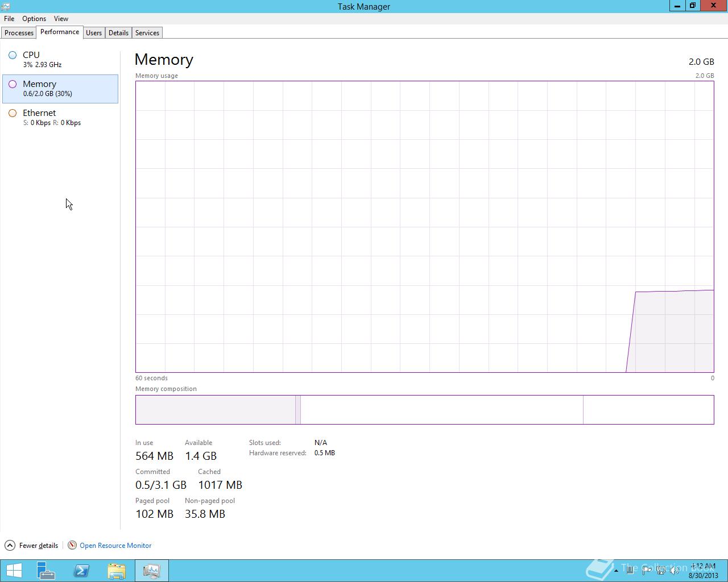Select the Ethernet performance item
Viewport: 728px width, 582px height.
[x=60, y=118]
